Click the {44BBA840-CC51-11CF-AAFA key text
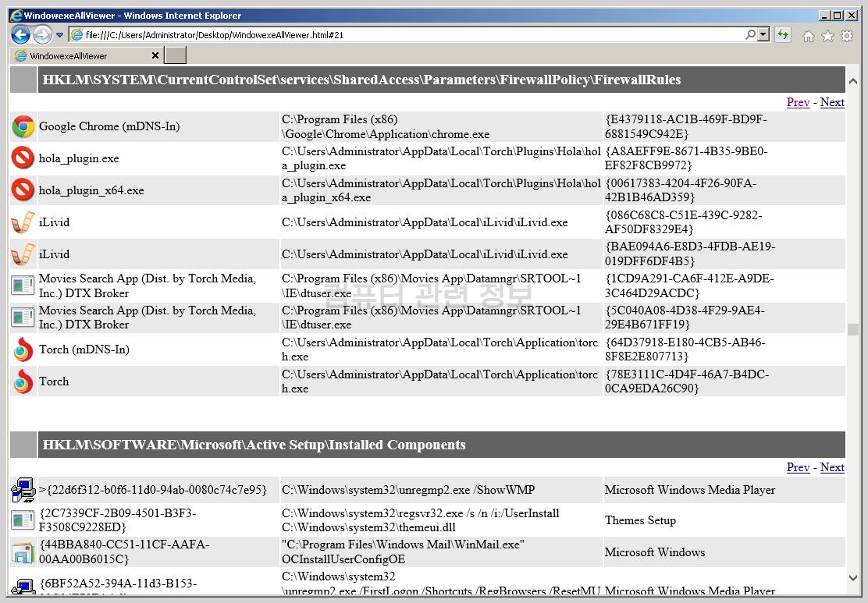The height and width of the screenshot is (603, 868). pos(124,552)
